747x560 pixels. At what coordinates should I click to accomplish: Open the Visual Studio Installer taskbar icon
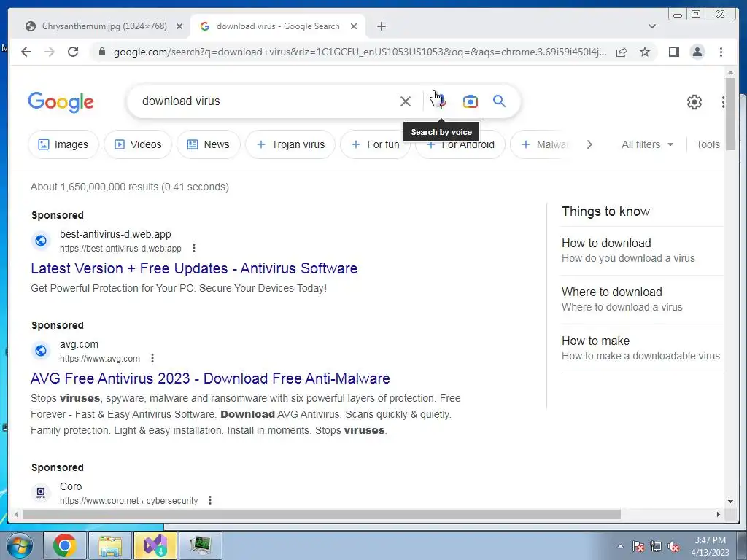coord(155,545)
